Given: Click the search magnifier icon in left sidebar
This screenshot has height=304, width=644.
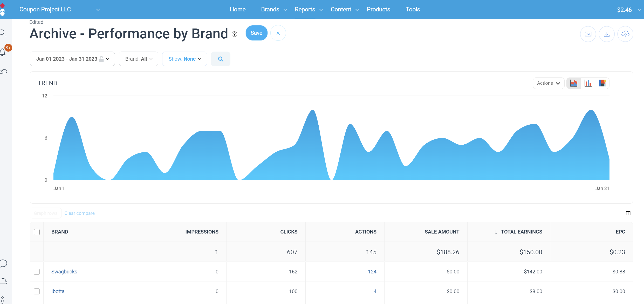Looking at the screenshot, I should [x=3, y=33].
